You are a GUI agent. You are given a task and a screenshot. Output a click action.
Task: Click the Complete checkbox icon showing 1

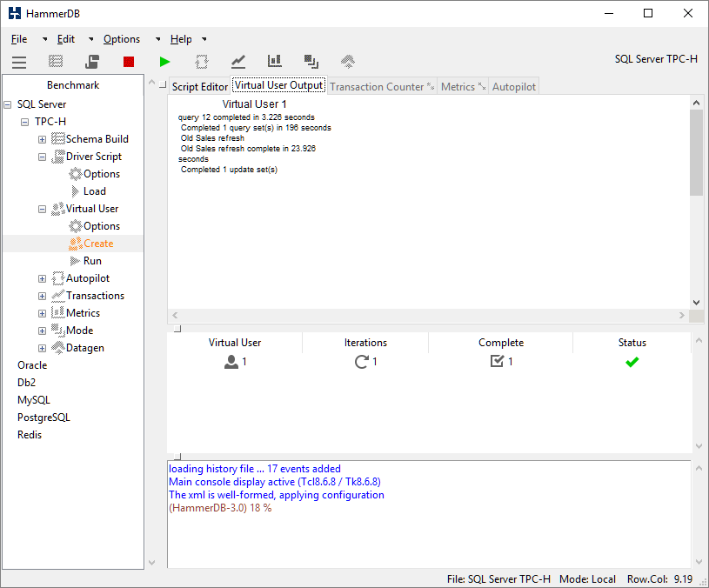coord(497,361)
